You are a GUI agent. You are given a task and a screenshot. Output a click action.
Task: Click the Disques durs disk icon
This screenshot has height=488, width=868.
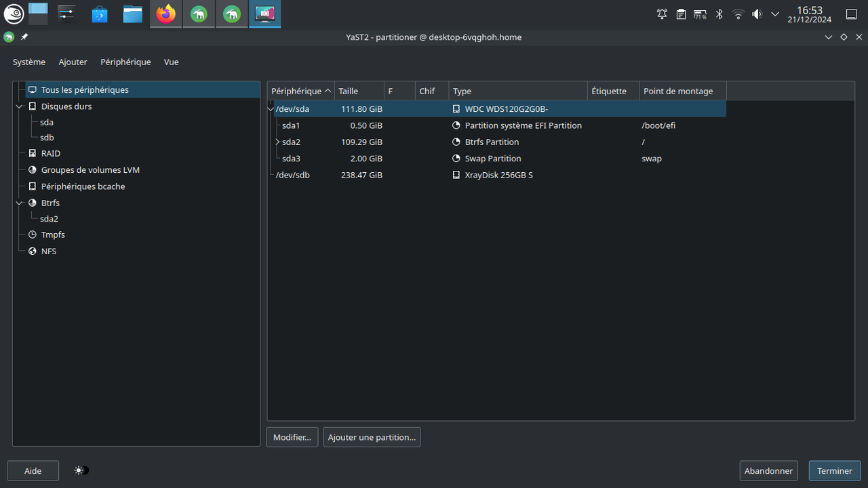(x=33, y=106)
